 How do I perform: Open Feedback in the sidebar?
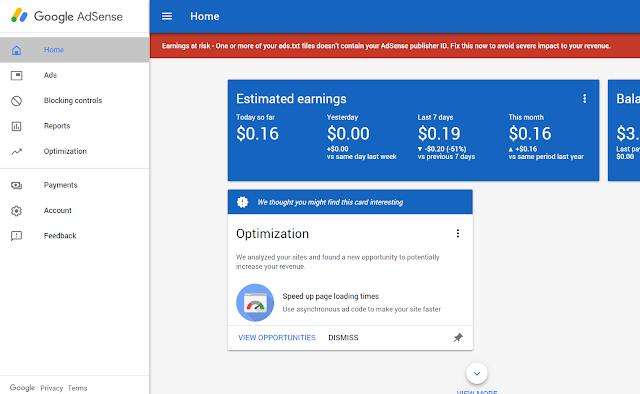[x=75, y=236]
